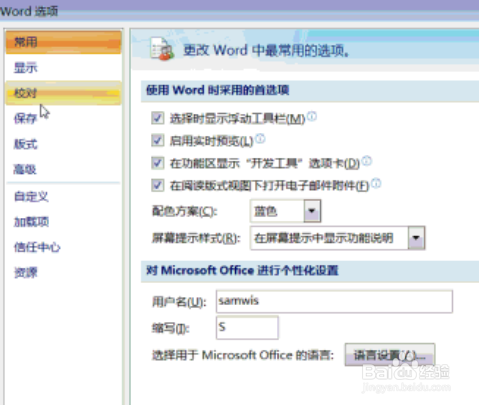Open the 版式 category
Screen dimensions: 479x405
click(63, 144)
